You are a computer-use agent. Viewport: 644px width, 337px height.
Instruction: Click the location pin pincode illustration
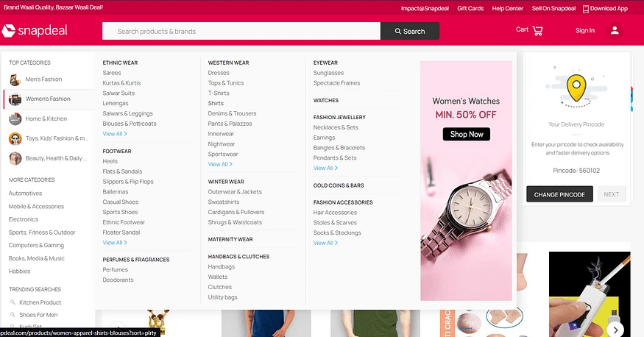pos(576,88)
